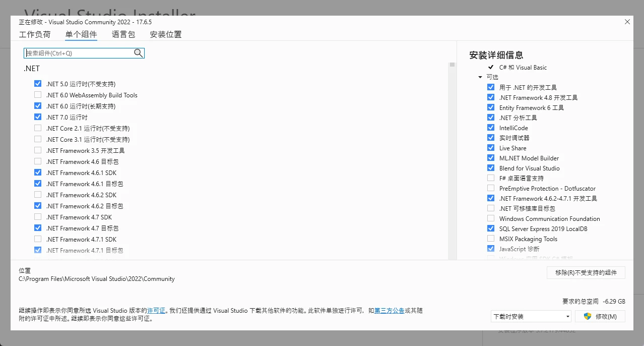Uncheck .NET Framework 4.8 开发工具 option
Viewport: 644px width, 346px height.
click(x=491, y=97)
